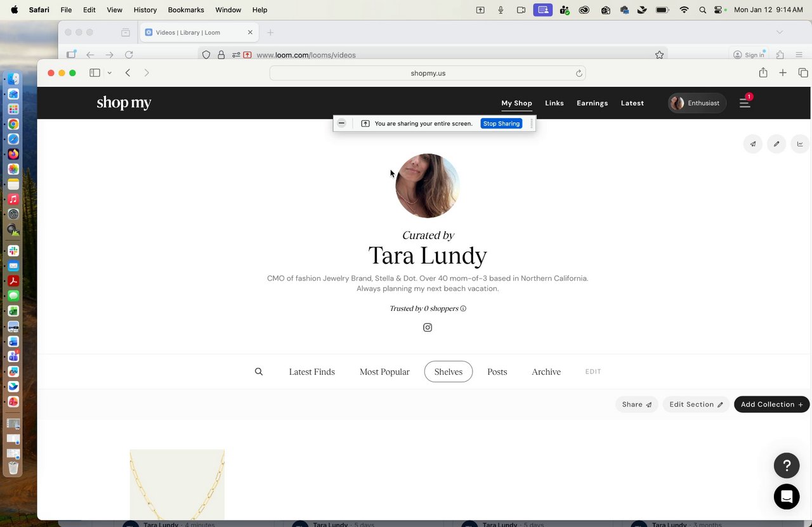Click Sign in in Loom browser window
The width and height of the screenshot is (812, 527).
pos(749,55)
